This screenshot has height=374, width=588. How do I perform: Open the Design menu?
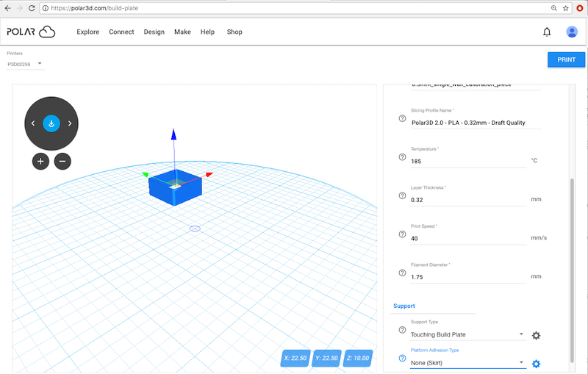pos(154,32)
